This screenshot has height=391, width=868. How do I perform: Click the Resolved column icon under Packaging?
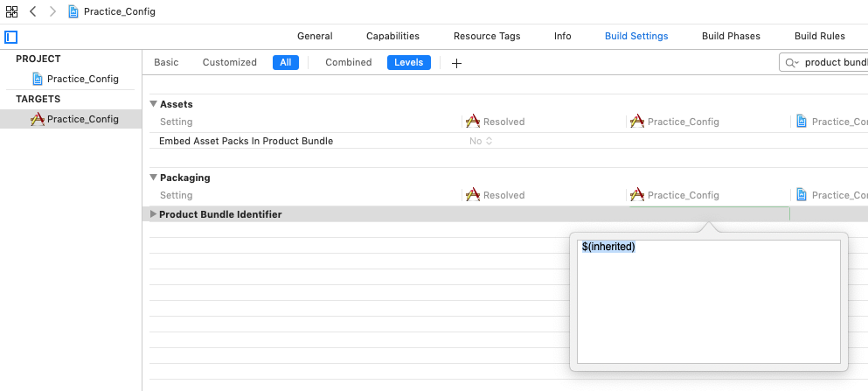coord(473,195)
